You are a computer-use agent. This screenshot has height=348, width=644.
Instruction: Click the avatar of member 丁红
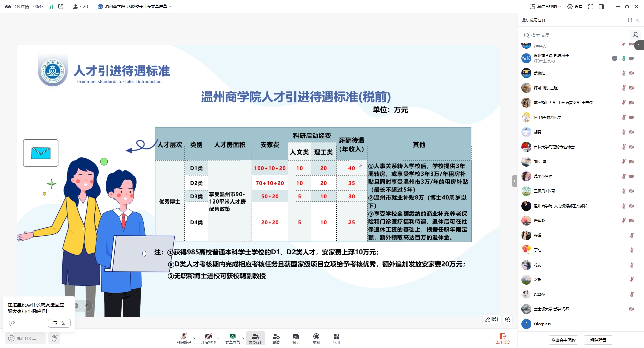(x=526, y=250)
